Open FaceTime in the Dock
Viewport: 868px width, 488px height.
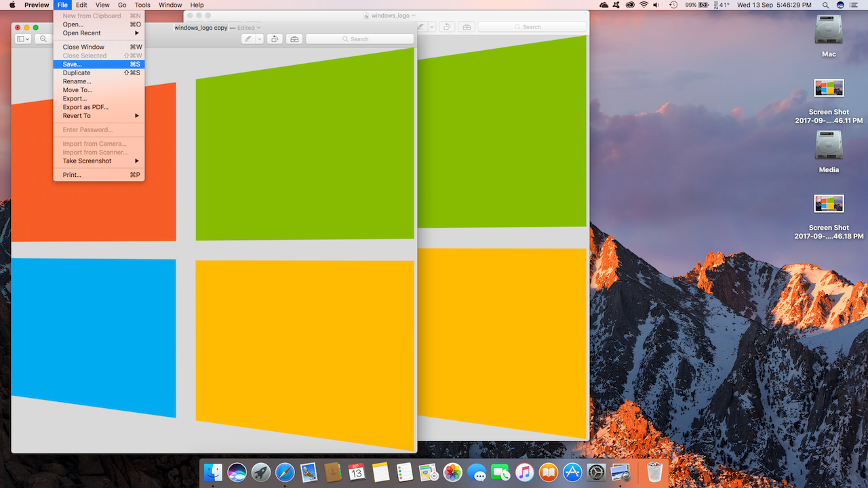(x=500, y=472)
